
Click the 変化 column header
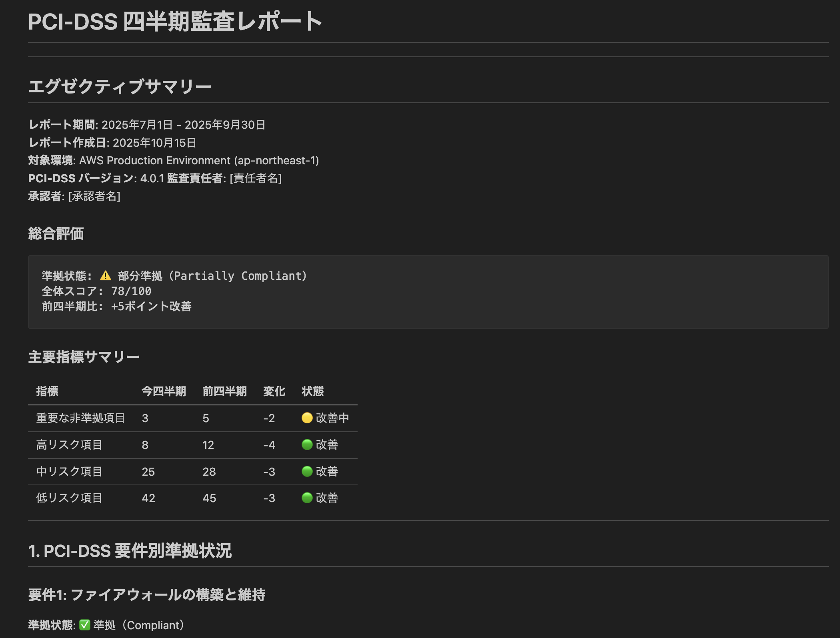coord(274,391)
